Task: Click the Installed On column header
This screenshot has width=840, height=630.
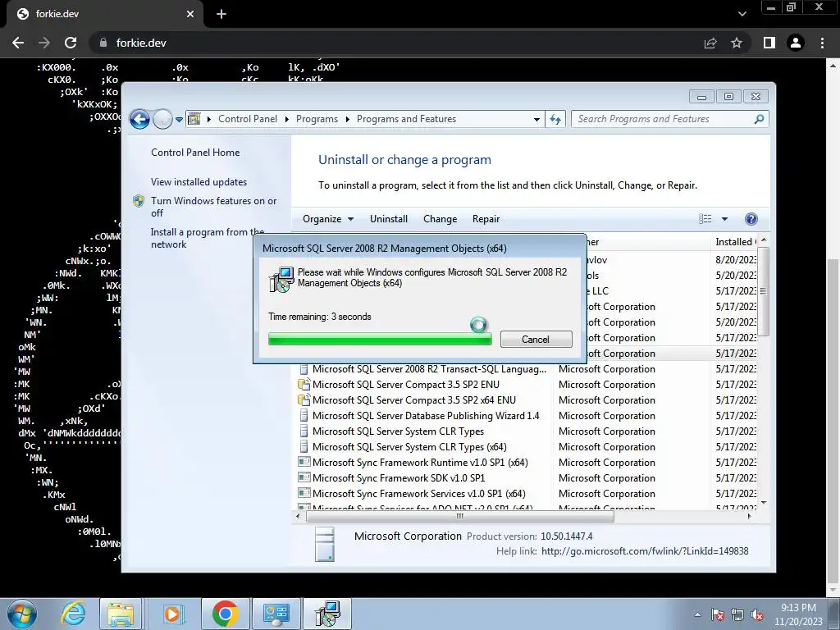Action: 735,242
